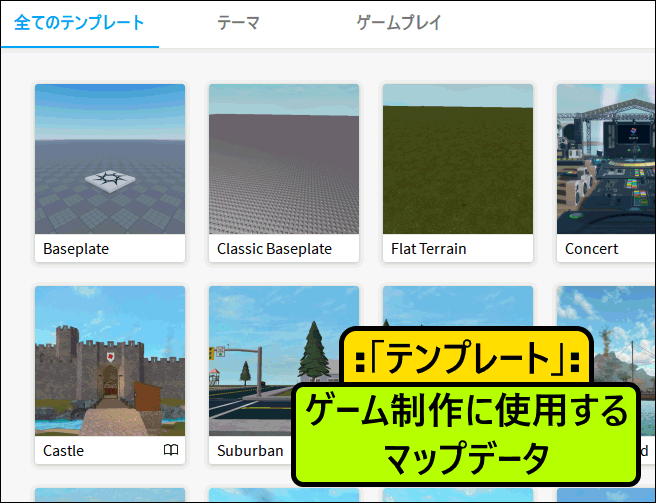Click the Suburban label text
This screenshot has width=656, height=503.
click(250, 451)
